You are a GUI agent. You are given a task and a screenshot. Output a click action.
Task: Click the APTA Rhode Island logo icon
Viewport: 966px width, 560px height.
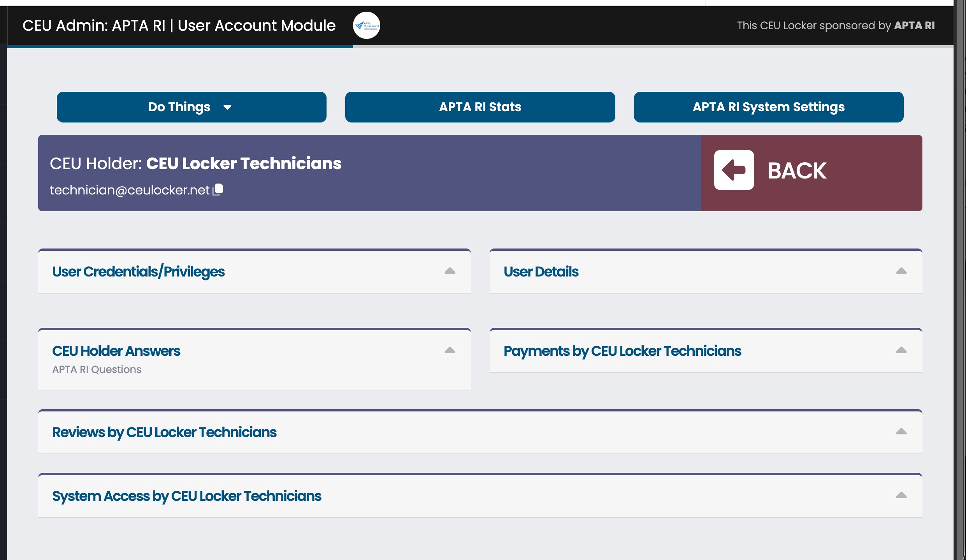click(366, 25)
